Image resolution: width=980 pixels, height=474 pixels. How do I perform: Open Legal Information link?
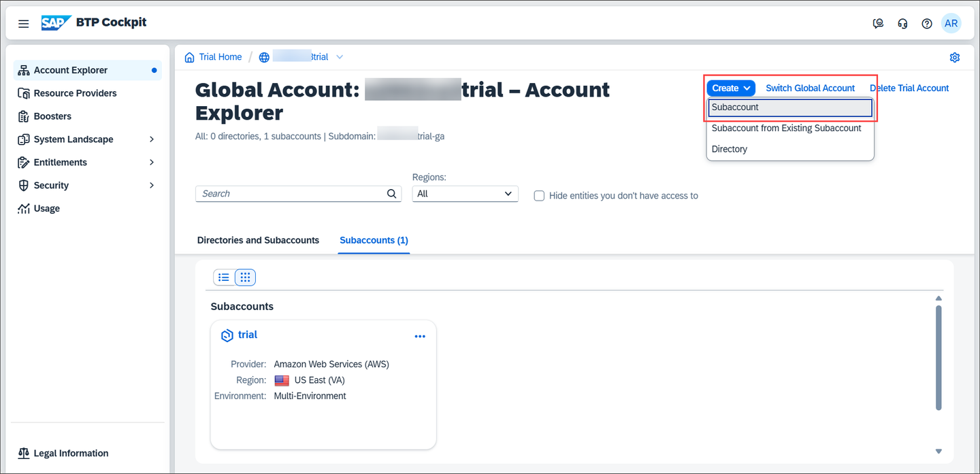(x=71, y=454)
